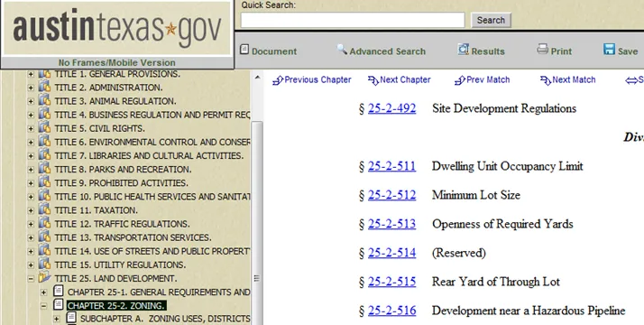Click the Title 2 Administration folder icon

pos(44,87)
